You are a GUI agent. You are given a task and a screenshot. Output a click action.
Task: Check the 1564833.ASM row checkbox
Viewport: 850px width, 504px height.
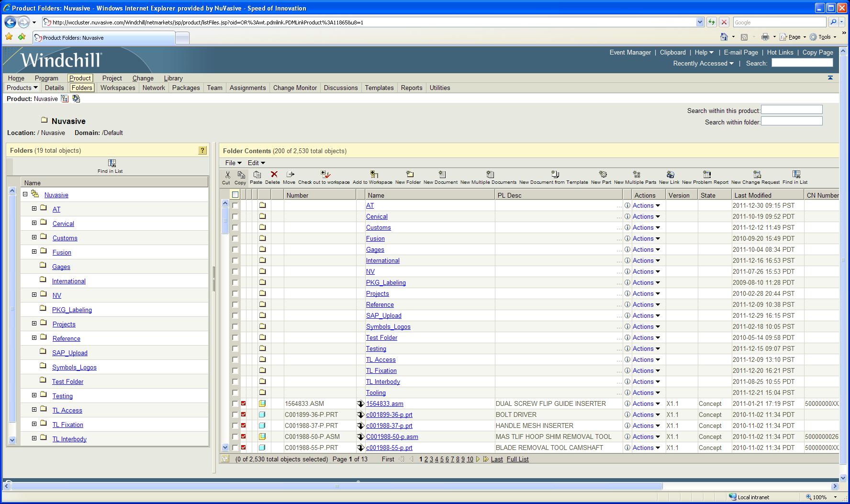point(235,403)
